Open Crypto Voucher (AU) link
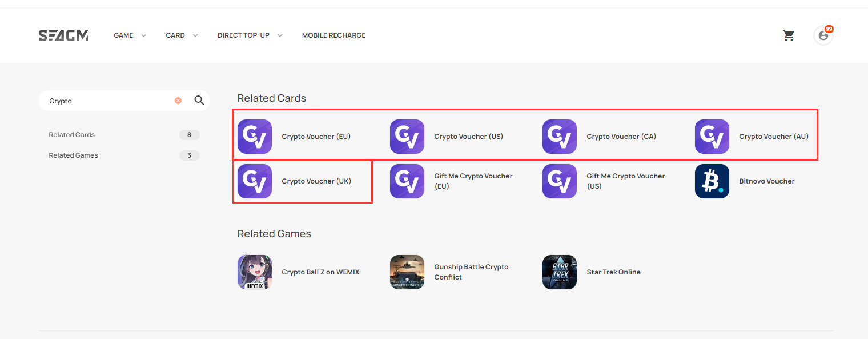Screen dimensions: 868x339 point(774,137)
